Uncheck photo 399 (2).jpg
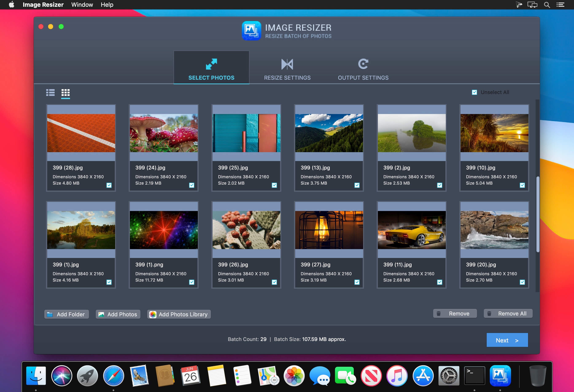 (x=440, y=185)
